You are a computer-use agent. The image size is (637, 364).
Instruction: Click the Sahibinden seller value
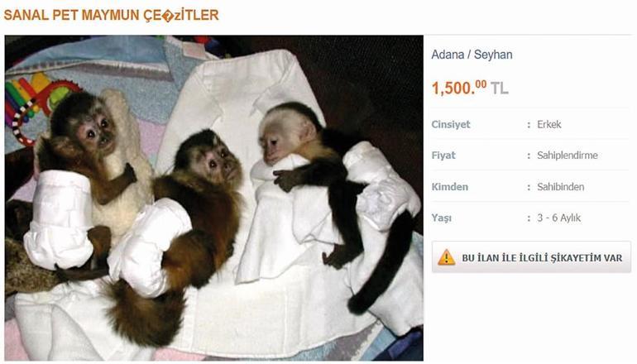coord(561,187)
